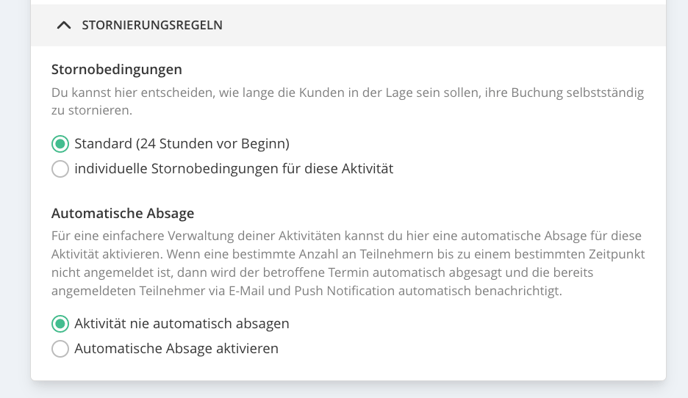Click the Automatische Absage heading
The image size is (688, 398).
coord(123,213)
